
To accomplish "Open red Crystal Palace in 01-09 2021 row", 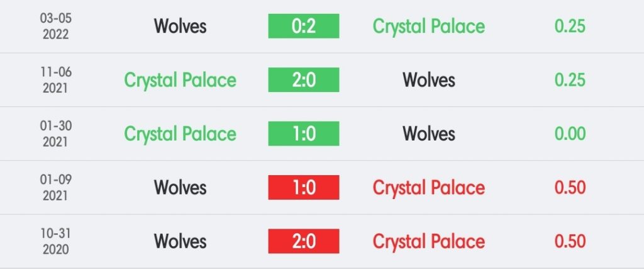I will [x=429, y=188].
